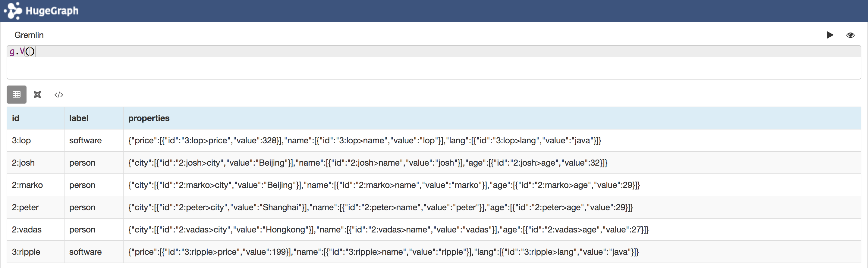Switch to graph view icon
The width and height of the screenshot is (868, 268).
[37, 95]
